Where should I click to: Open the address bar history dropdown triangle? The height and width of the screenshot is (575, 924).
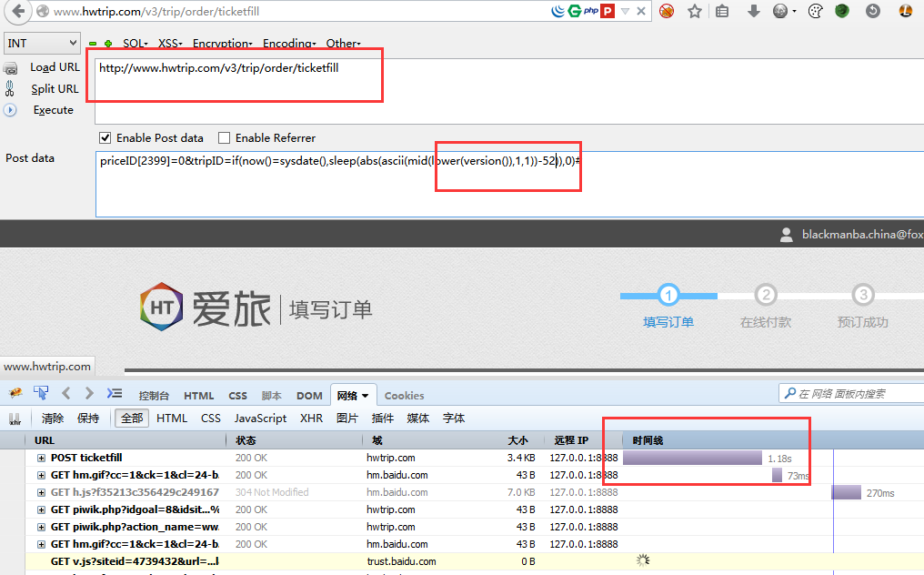click(x=625, y=11)
